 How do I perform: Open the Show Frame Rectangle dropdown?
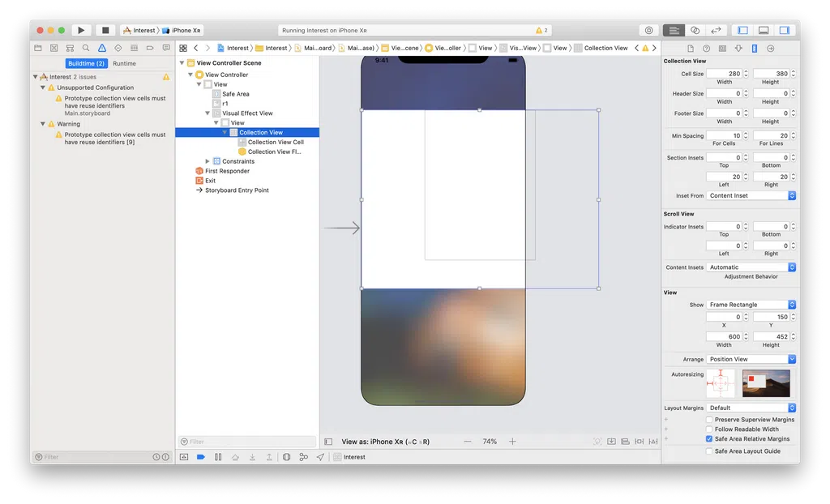[x=751, y=305]
